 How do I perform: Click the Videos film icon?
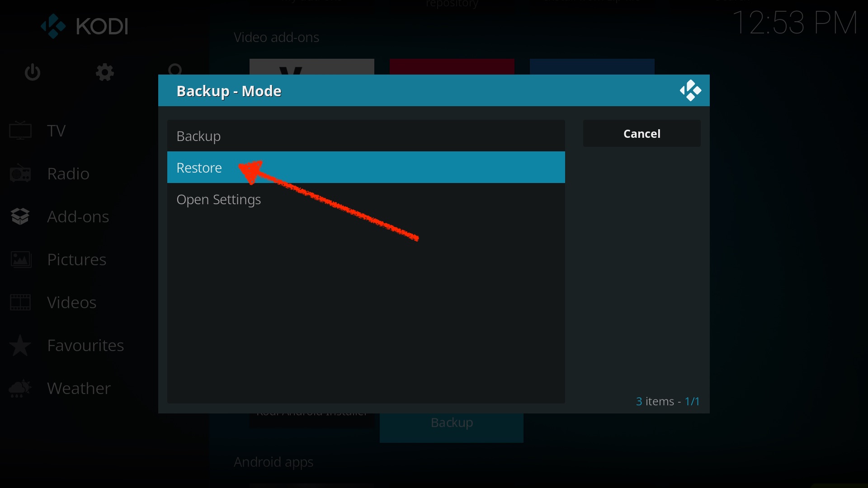click(x=20, y=303)
